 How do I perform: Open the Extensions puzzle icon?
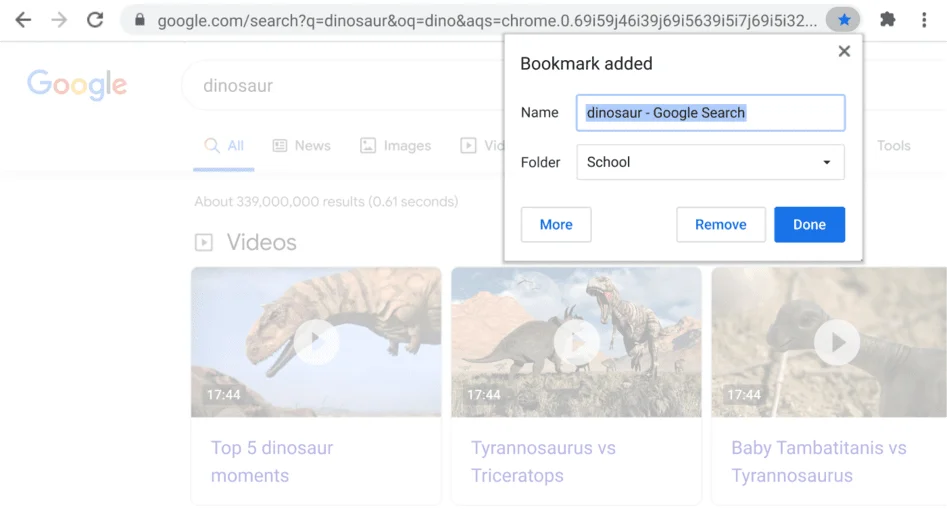887,20
